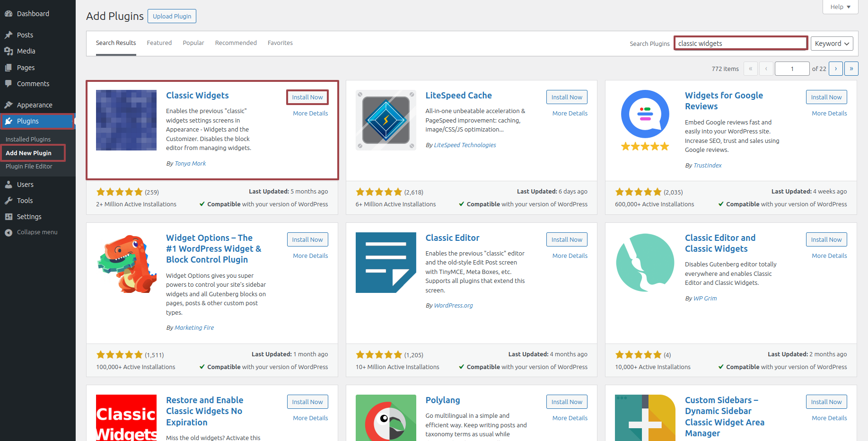View More Details for Classic Widgets
This screenshot has width=868, height=441.
pos(310,114)
